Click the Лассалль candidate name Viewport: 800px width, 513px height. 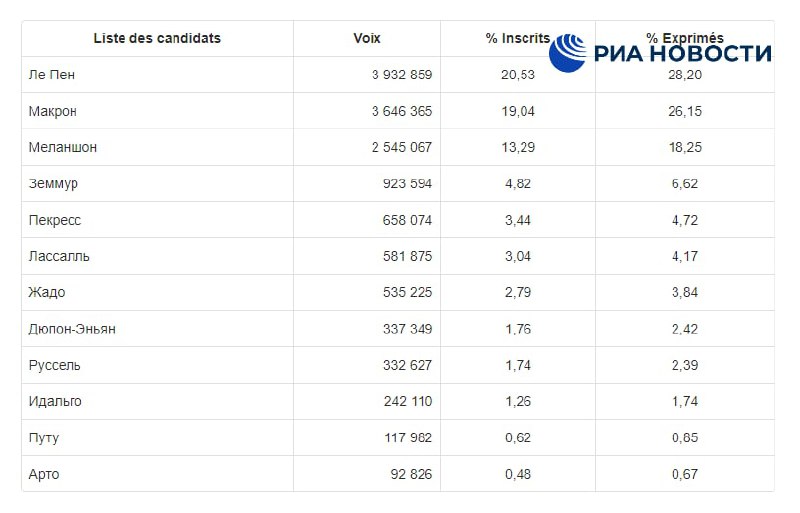pos(59,256)
